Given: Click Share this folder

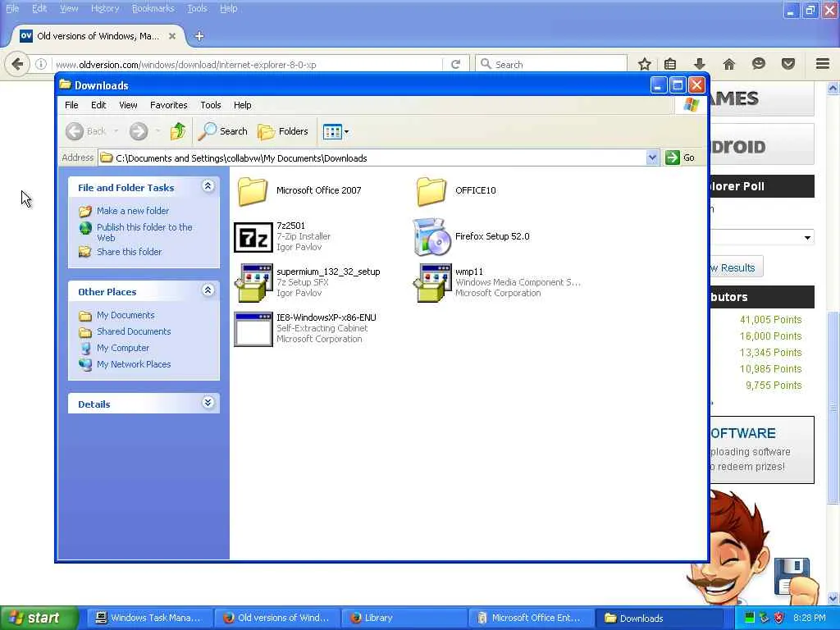Looking at the screenshot, I should (129, 252).
